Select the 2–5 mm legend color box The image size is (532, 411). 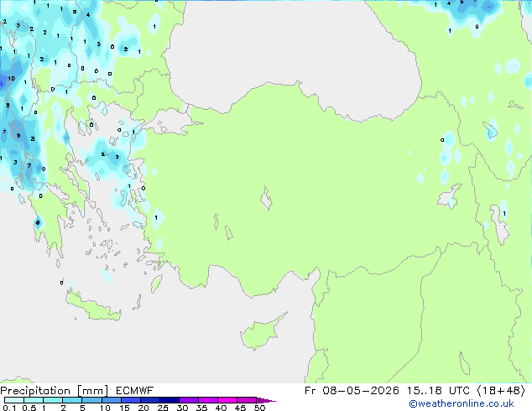(x=72, y=400)
